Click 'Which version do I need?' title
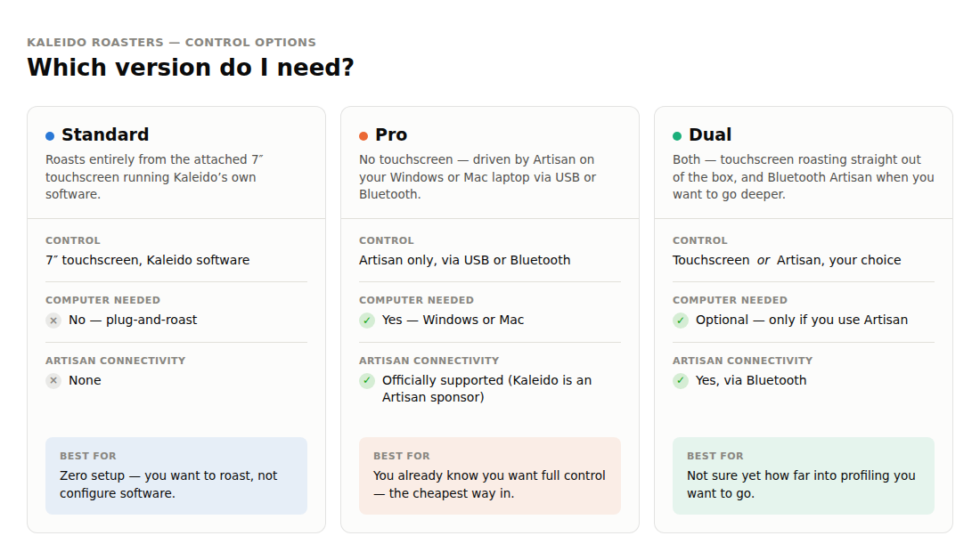Viewport: 980px width, 552px height. 191,68
